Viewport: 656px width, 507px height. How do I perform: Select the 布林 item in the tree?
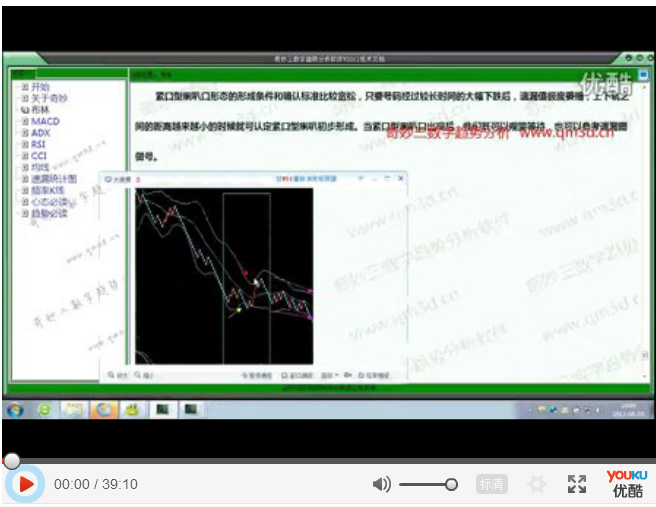click(x=39, y=110)
